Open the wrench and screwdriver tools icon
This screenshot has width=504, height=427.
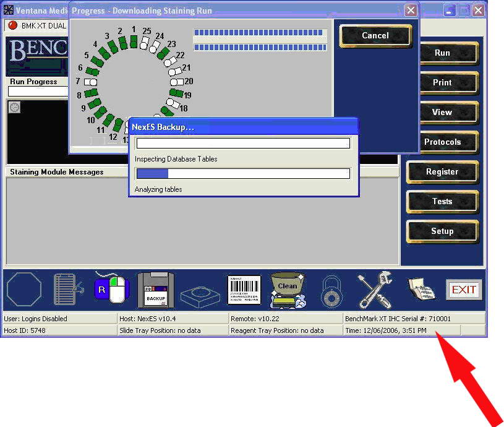(x=374, y=290)
